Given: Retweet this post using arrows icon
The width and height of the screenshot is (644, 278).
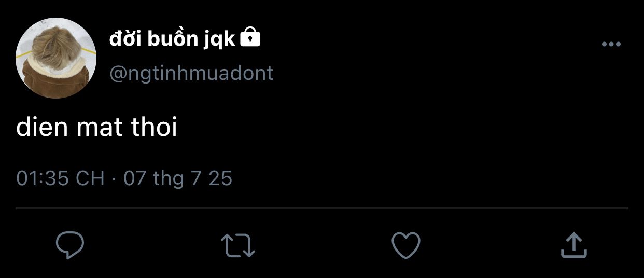Looking at the screenshot, I should coord(238,245).
